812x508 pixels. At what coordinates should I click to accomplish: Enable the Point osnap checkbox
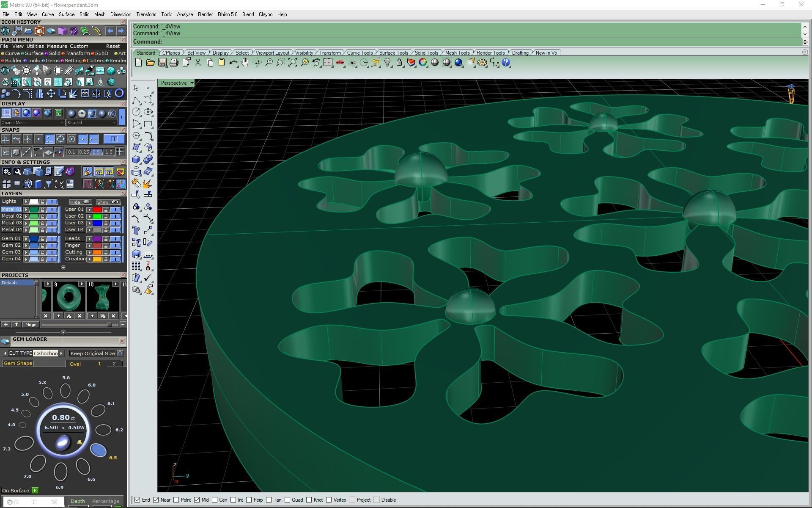(176, 500)
